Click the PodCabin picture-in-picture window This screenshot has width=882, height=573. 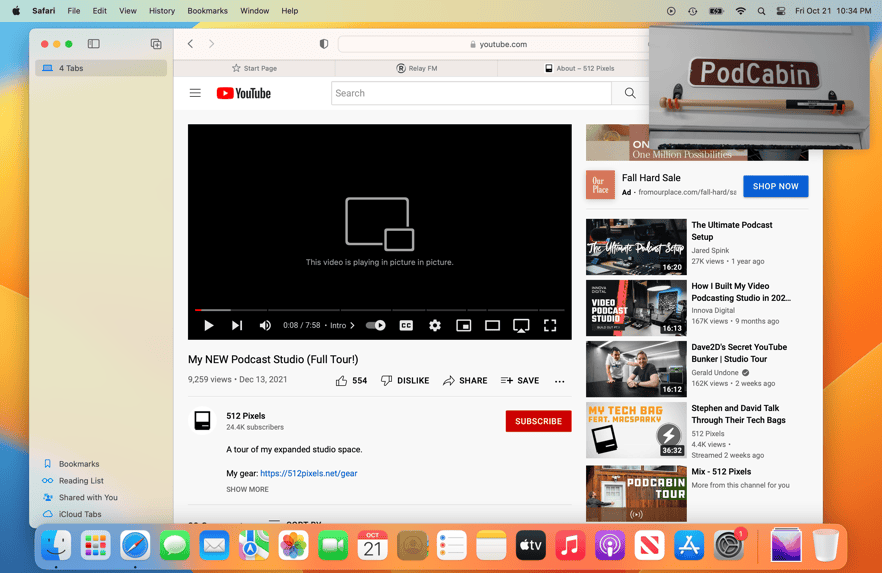[x=759, y=87]
